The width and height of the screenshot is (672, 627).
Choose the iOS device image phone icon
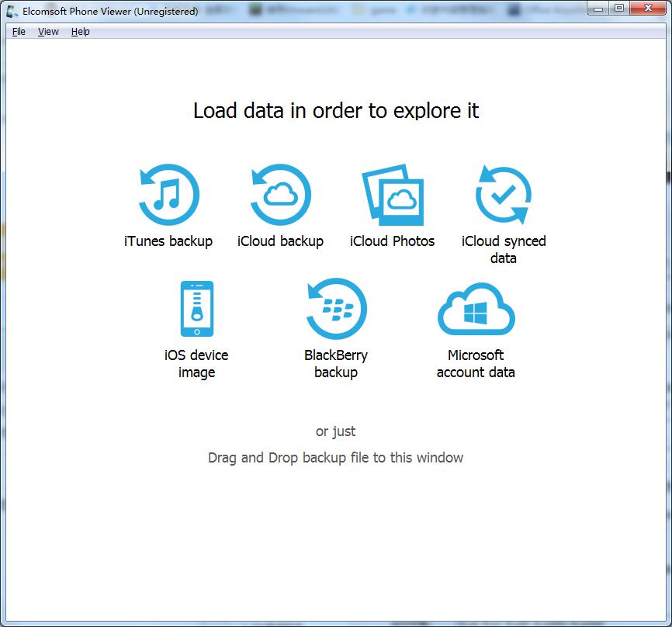196,309
